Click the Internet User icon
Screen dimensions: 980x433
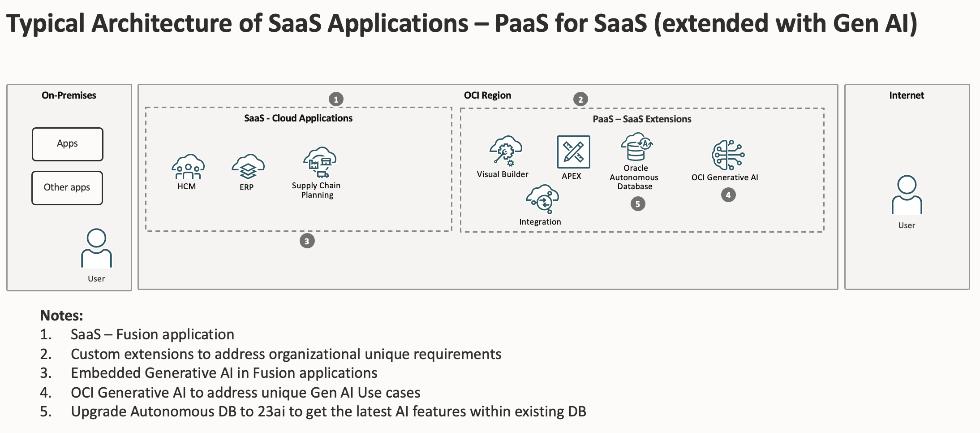907,195
